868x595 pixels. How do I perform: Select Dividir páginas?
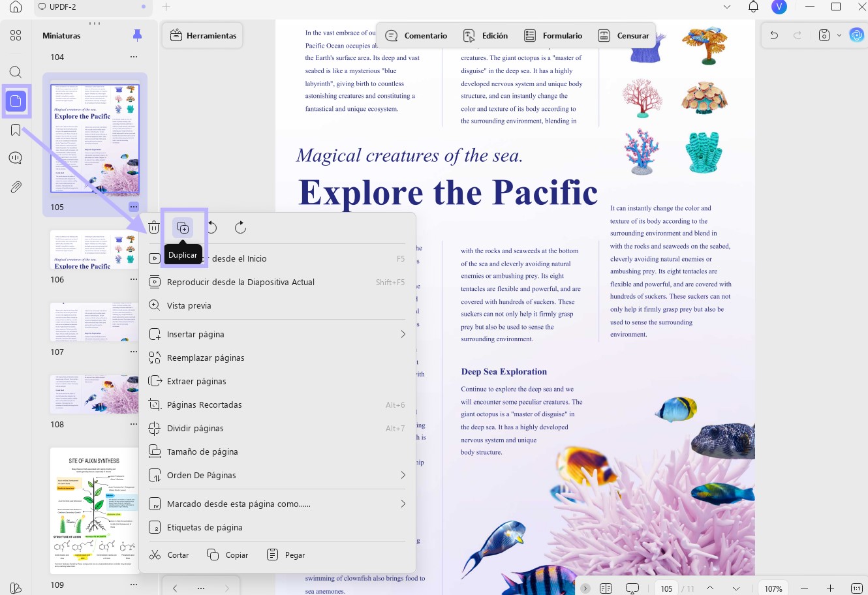(277, 428)
